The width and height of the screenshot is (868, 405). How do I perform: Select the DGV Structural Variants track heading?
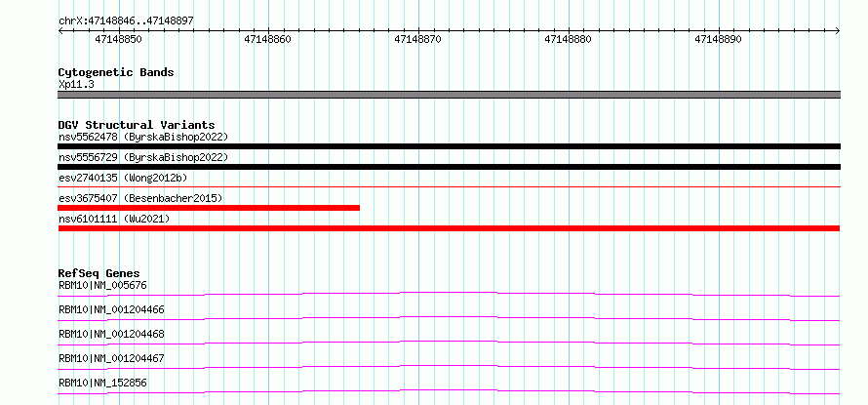(x=137, y=125)
